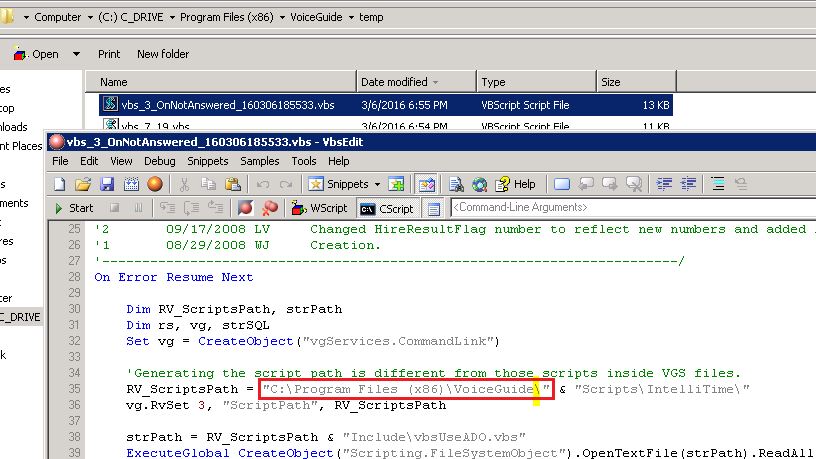Toggle bookmark with blue rectangle icon
Screen dimensions: 816x459
(x=562, y=184)
